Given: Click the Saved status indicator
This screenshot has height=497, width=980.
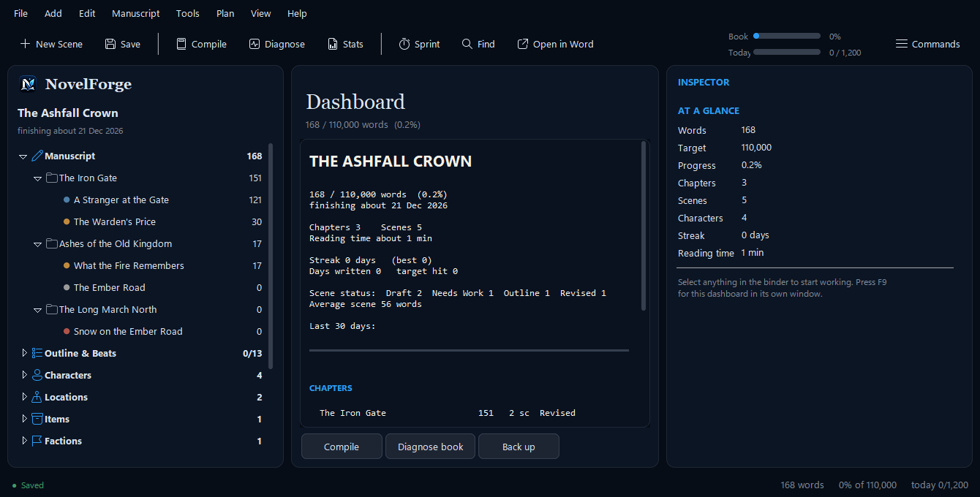Looking at the screenshot, I should point(28,485).
